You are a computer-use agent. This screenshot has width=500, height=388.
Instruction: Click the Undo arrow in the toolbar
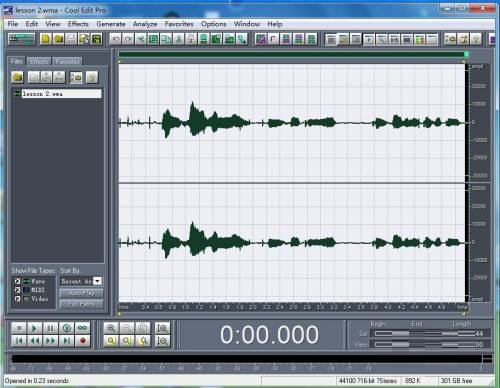115,39
